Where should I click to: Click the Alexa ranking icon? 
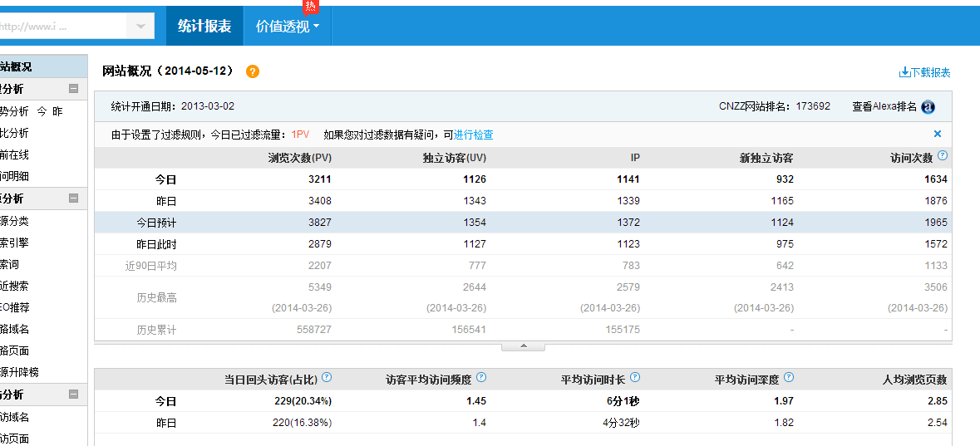click(928, 107)
